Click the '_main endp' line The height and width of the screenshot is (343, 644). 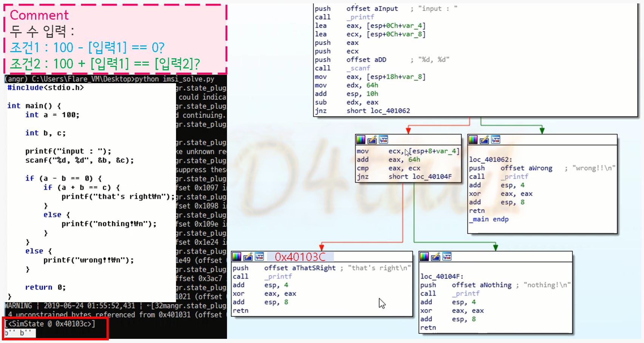point(489,219)
